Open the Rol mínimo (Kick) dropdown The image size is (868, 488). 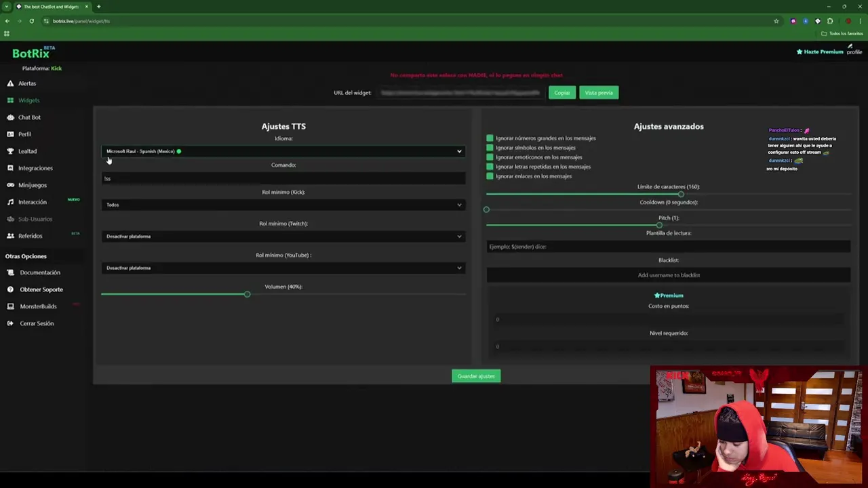tap(283, 205)
